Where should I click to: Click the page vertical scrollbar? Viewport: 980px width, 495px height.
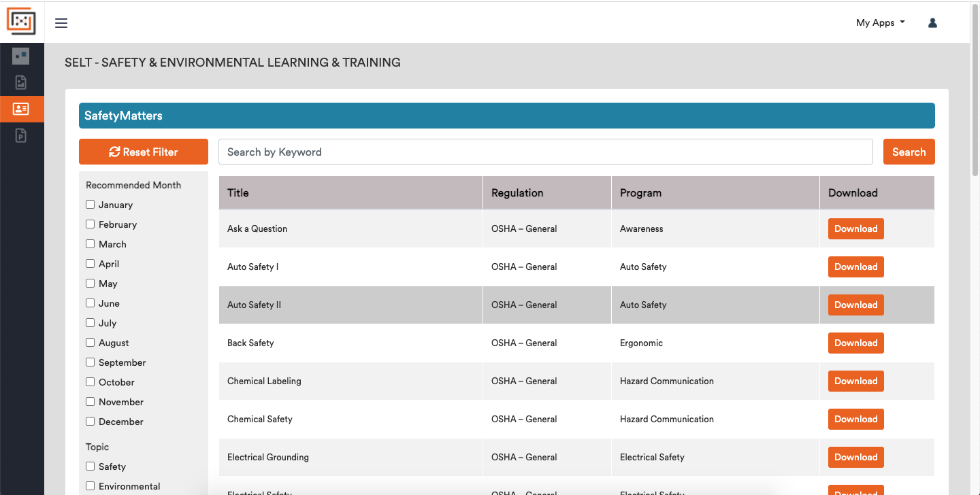[975, 88]
